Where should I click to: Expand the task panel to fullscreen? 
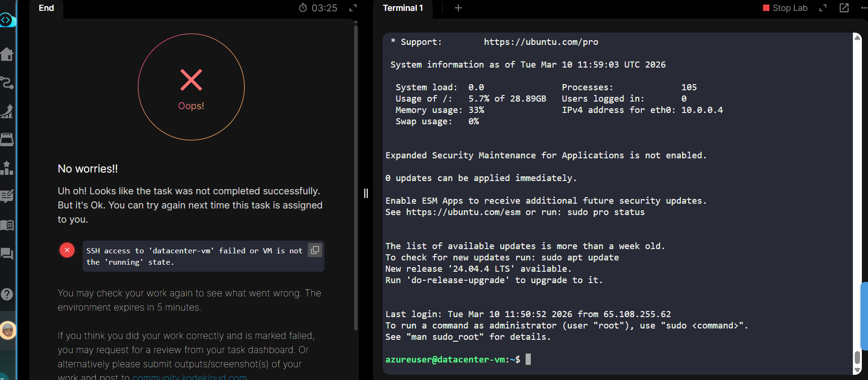click(353, 8)
